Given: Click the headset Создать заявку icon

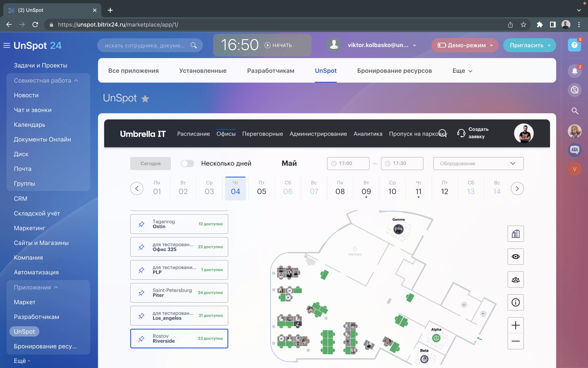Looking at the screenshot, I should pyautogui.click(x=461, y=133).
